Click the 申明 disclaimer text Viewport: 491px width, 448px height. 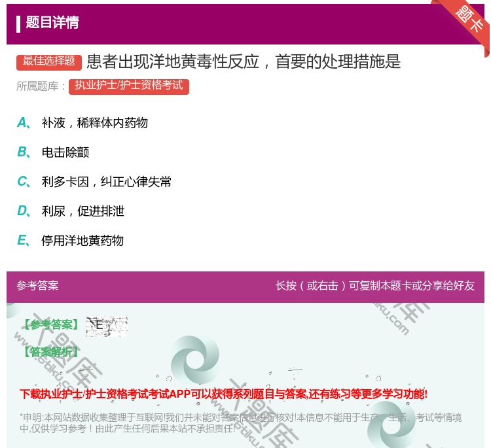point(240,422)
